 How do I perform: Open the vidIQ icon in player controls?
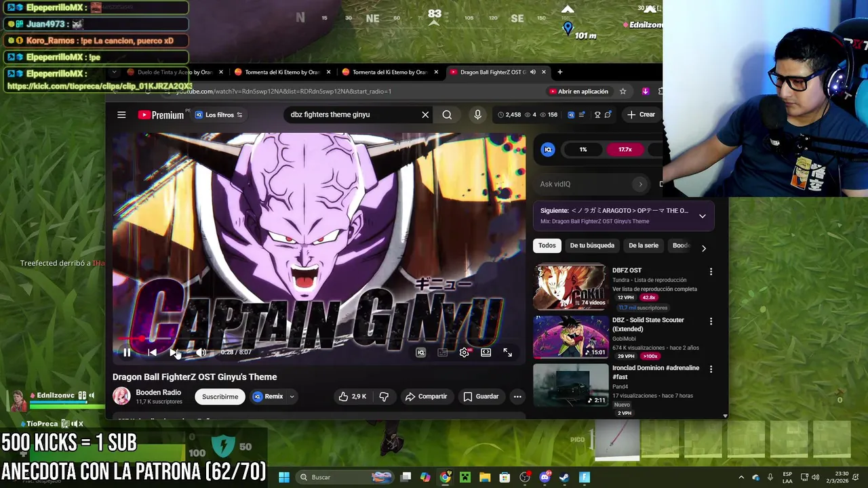coord(420,352)
